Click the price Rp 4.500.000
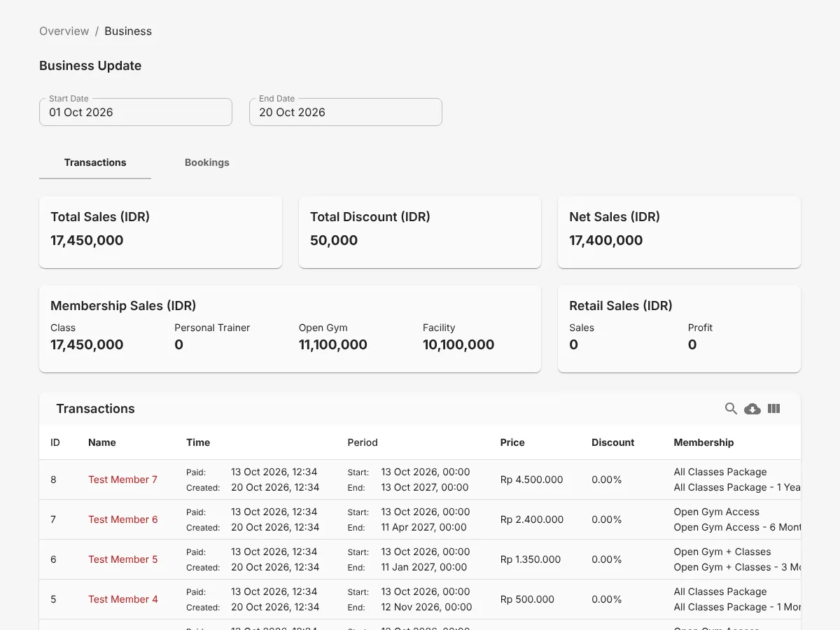Screen dimensions: 840x630 pos(532,479)
